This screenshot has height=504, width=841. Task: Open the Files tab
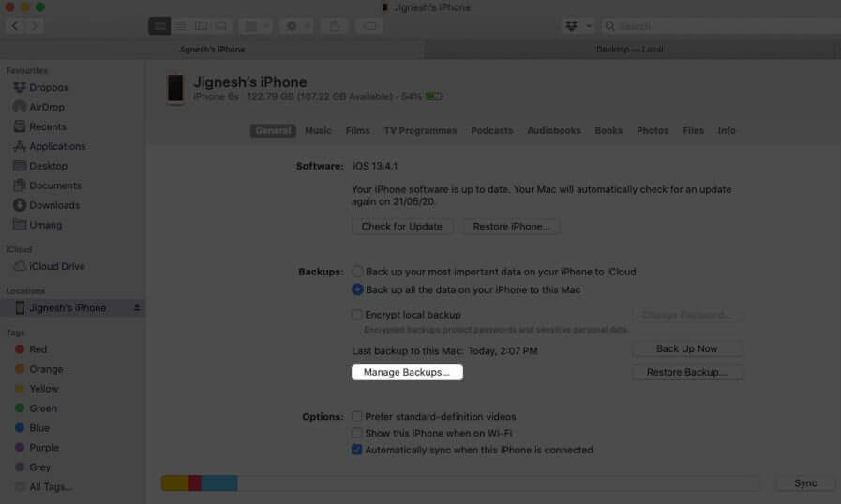point(693,131)
